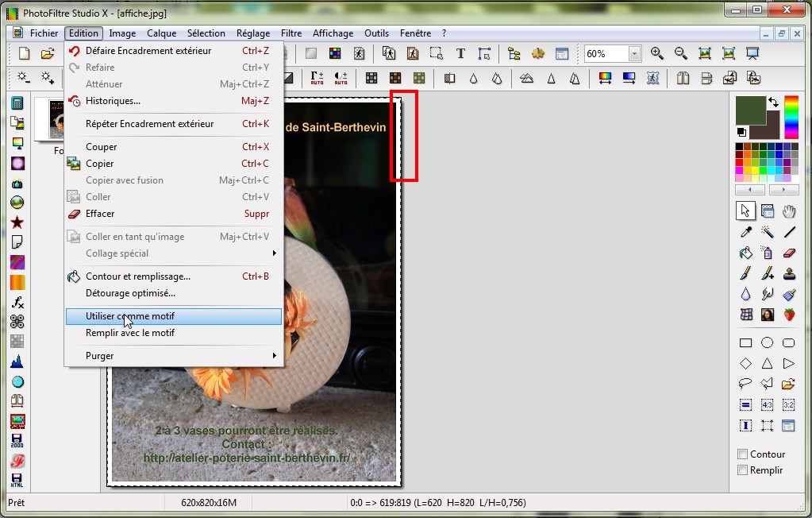Select the paint bucket fill tool
Screen dimensions: 812x518
point(745,253)
